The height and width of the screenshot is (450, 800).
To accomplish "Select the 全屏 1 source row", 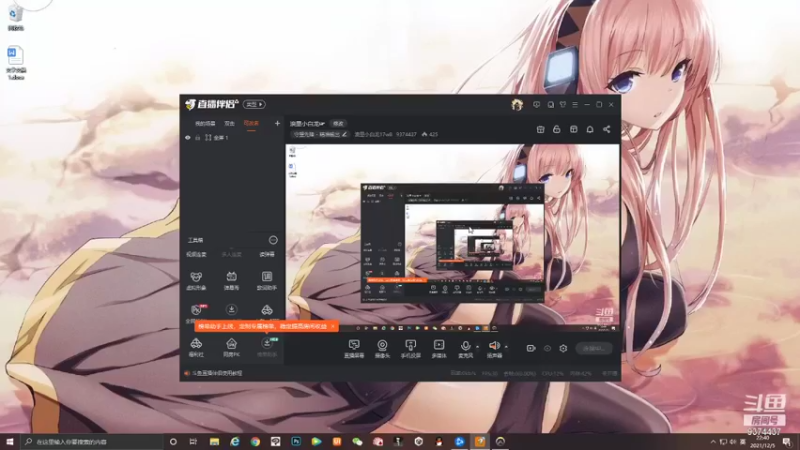I will 232,138.
